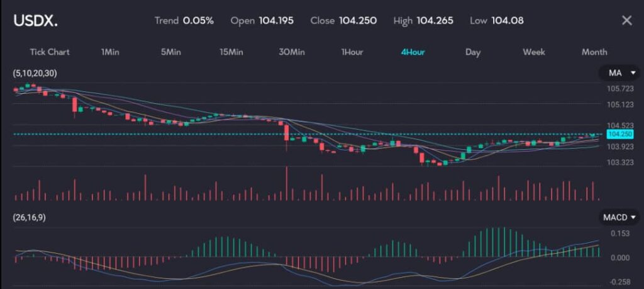This screenshot has width=644, height=289.
Task: Switch chart to Day timeframe
Action: tap(473, 52)
